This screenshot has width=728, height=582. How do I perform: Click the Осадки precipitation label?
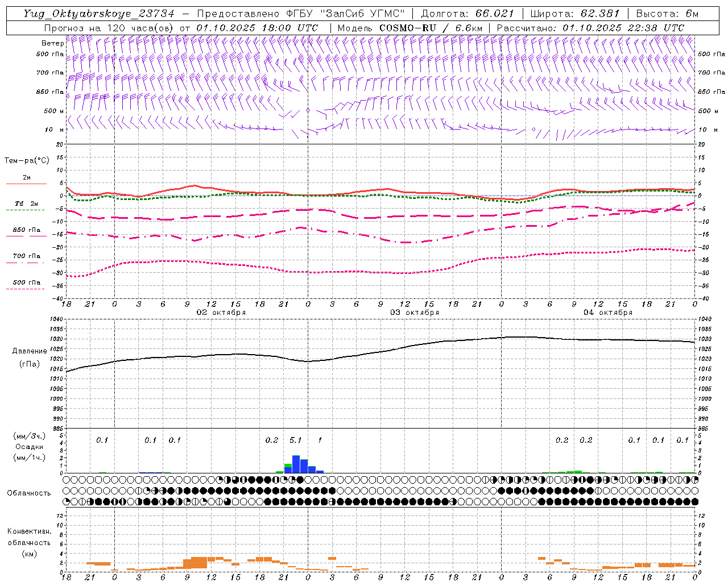28,447
